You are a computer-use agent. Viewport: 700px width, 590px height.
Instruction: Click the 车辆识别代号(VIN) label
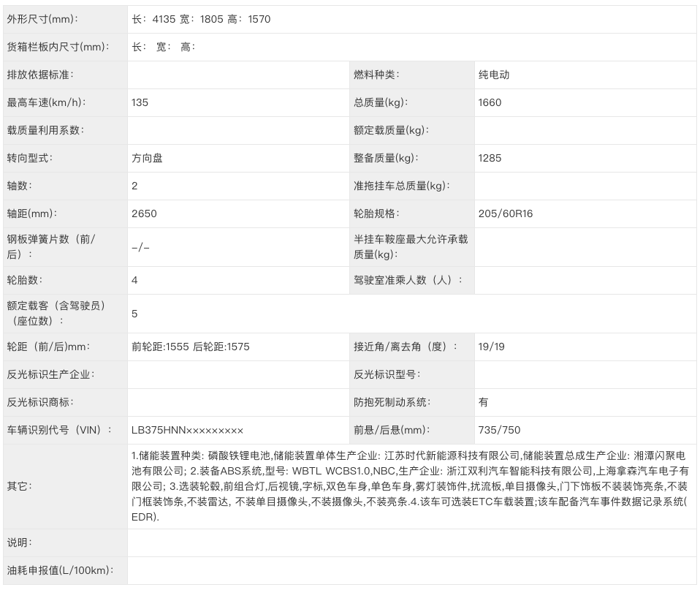pyautogui.click(x=59, y=430)
